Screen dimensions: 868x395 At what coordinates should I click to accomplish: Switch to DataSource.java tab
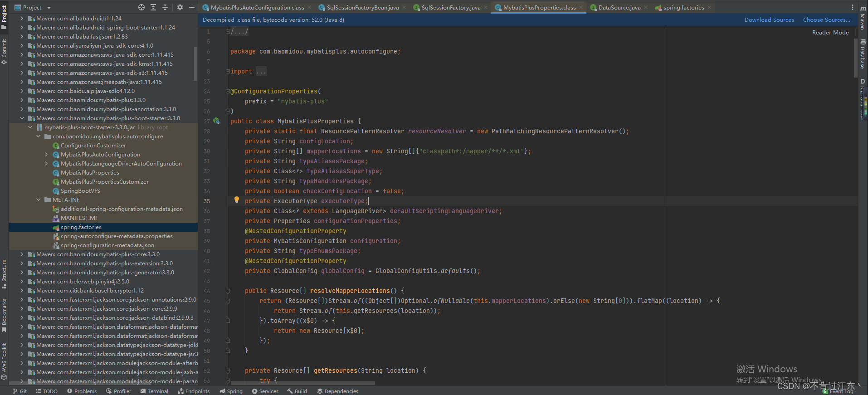coord(619,7)
